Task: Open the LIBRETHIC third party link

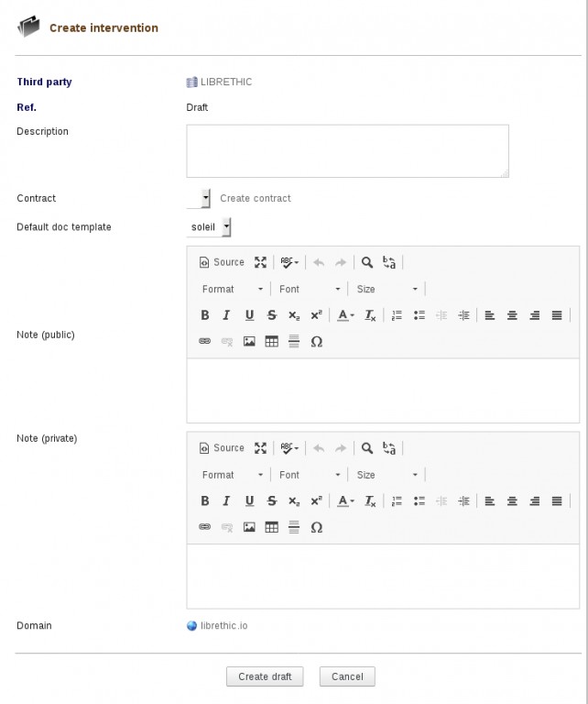Action: [225, 82]
